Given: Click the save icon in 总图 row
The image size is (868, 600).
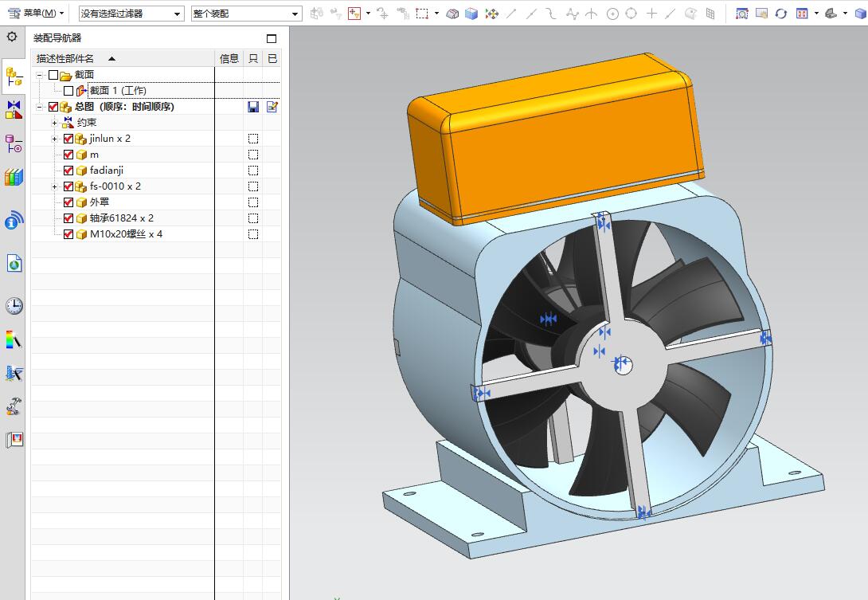Looking at the screenshot, I should pyautogui.click(x=253, y=107).
